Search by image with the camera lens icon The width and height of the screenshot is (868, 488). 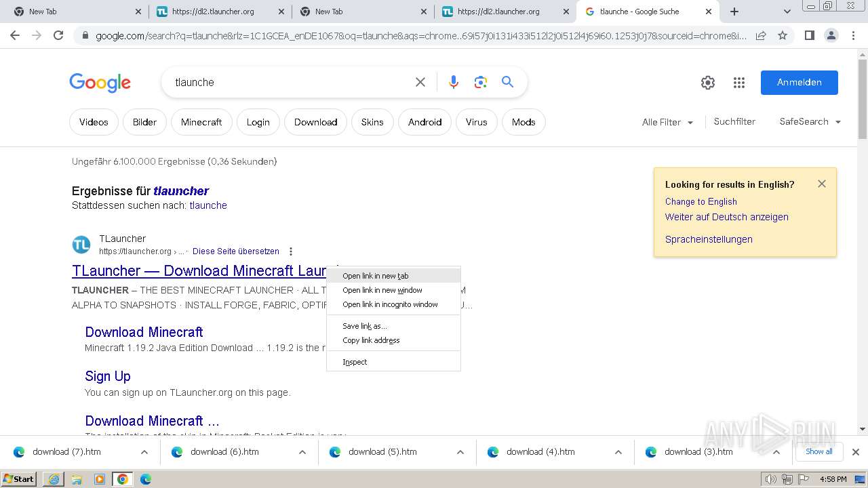(481, 82)
